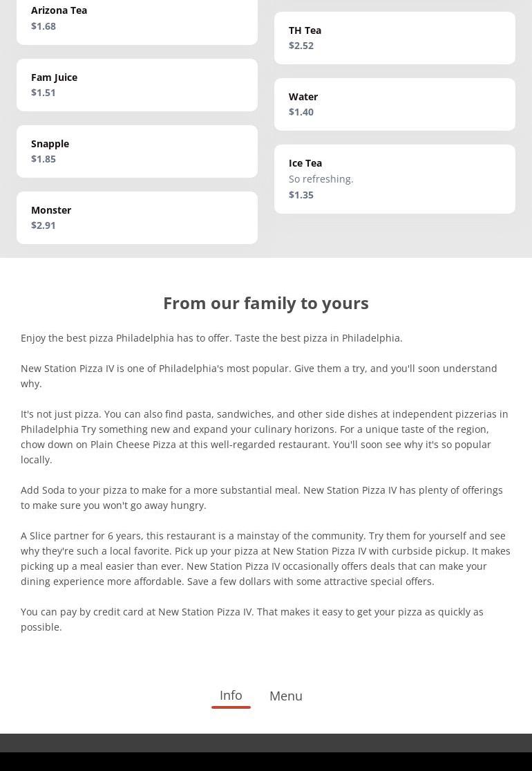Image resolution: width=532 pixels, height=771 pixels.
Task: Click the 'So refreshing.' description text
Action: point(321,179)
